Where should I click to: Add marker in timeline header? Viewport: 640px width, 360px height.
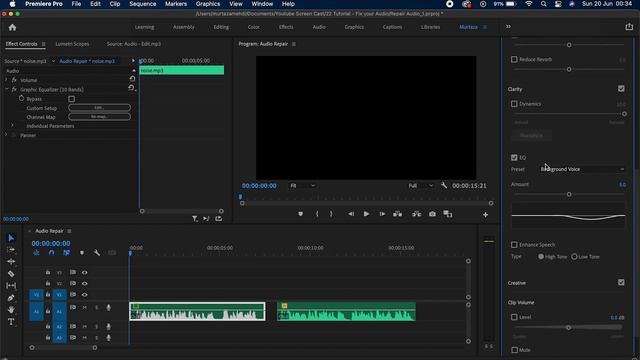82,253
